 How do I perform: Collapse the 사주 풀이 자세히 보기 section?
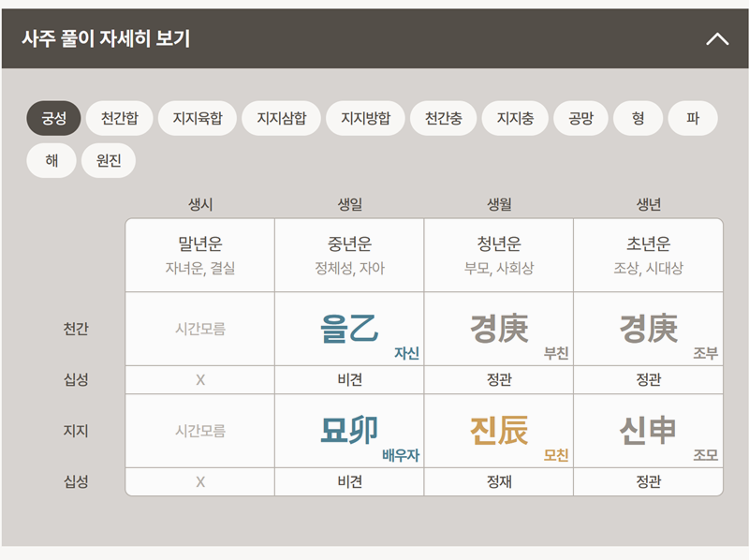coord(717,38)
